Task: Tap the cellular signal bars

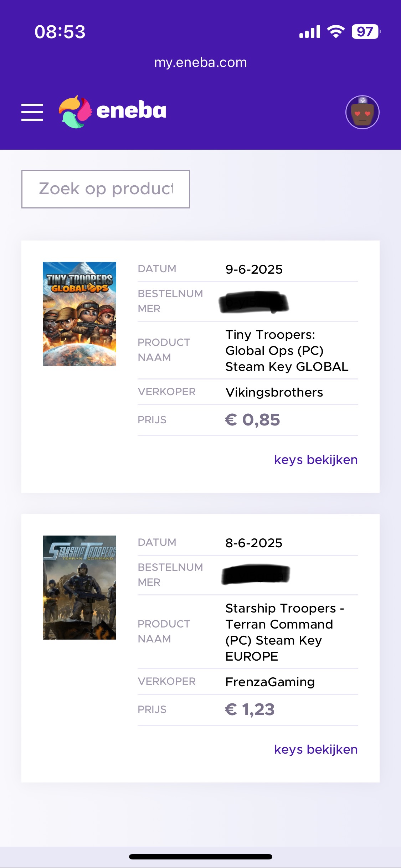Action: tap(310, 32)
